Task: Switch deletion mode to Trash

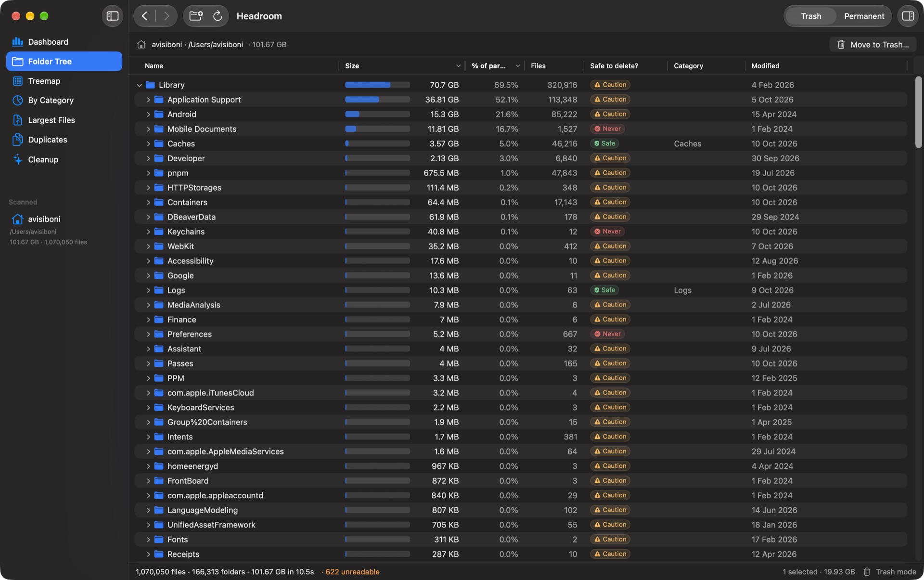Action: (811, 16)
